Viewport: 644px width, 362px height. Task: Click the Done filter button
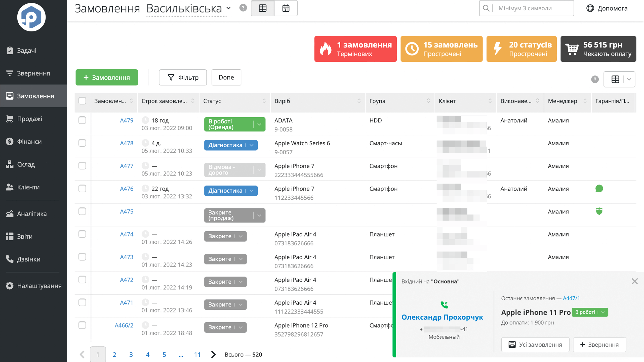pos(226,77)
